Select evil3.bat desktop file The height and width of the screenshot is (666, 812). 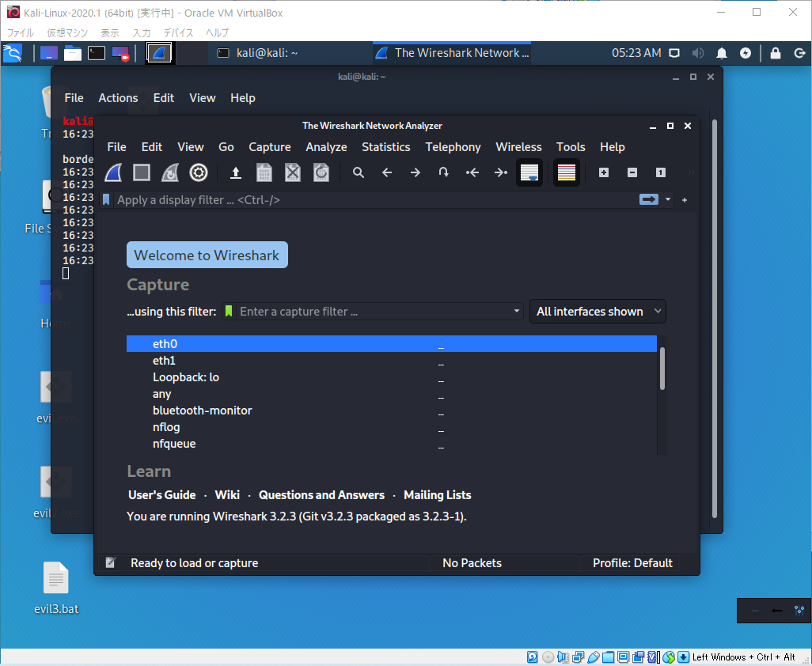(x=56, y=588)
